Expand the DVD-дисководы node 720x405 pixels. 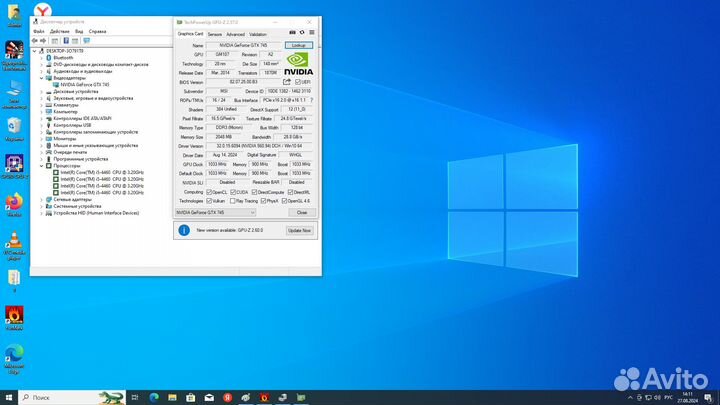click(x=41, y=65)
